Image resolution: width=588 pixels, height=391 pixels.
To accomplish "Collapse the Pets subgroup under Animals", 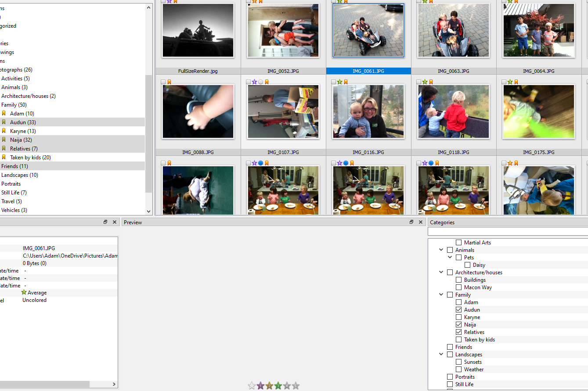I will (450, 258).
